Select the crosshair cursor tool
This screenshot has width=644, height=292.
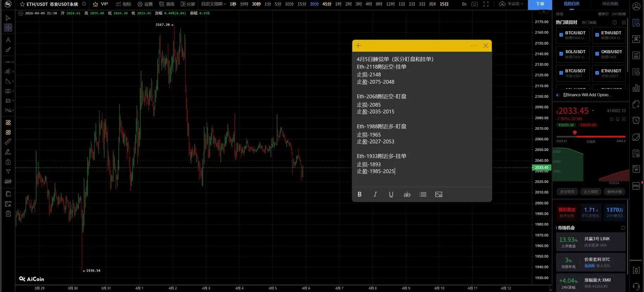(x=8, y=28)
